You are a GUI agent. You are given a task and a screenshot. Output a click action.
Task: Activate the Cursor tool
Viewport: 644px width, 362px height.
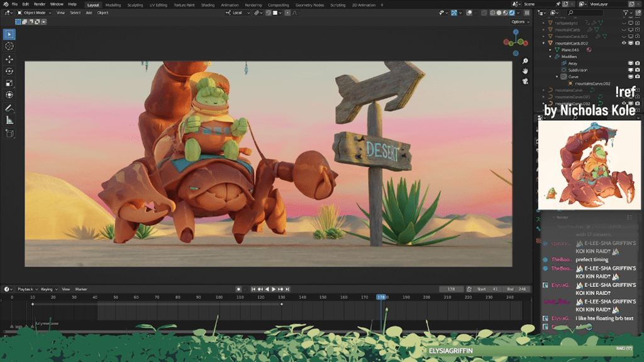click(9, 47)
